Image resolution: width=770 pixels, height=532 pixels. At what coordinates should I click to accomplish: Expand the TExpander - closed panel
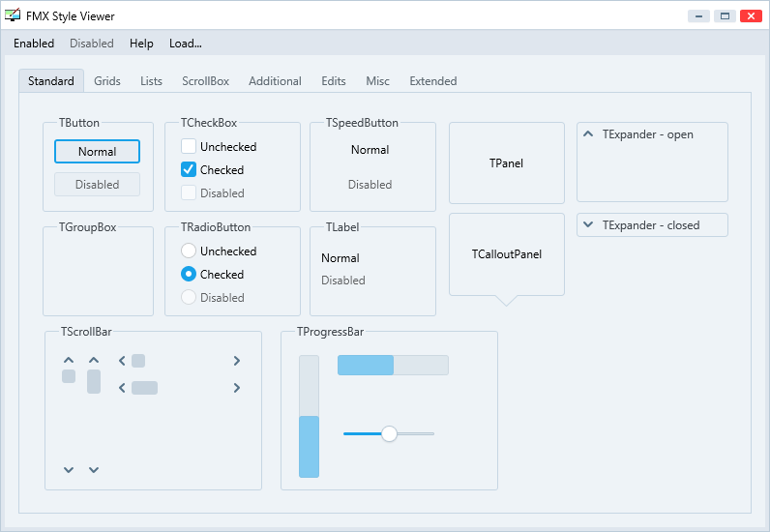[588, 225]
